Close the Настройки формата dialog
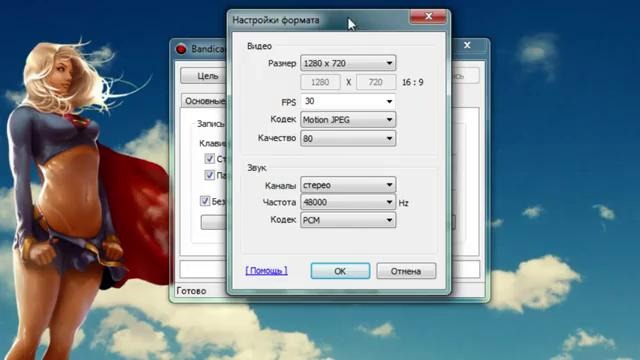 (x=428, y=16)
